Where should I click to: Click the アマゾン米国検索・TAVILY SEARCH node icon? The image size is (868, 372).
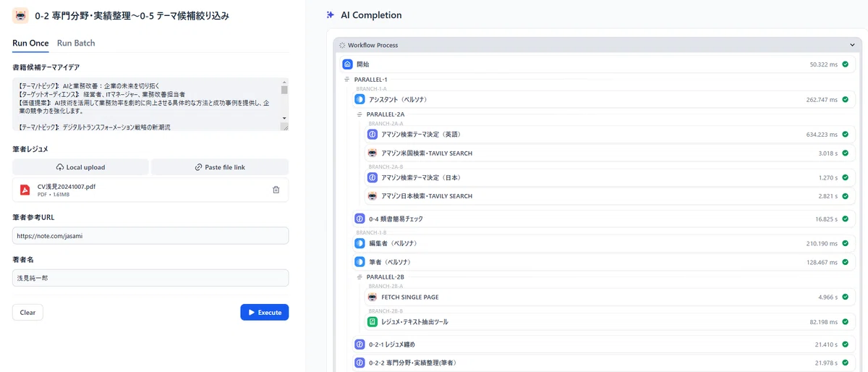[372, 153]
